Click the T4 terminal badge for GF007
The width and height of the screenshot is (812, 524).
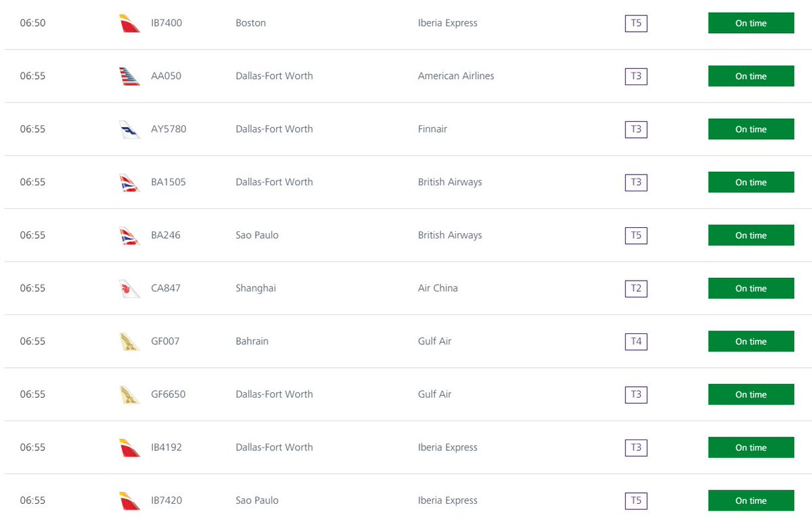pos(635,341)
